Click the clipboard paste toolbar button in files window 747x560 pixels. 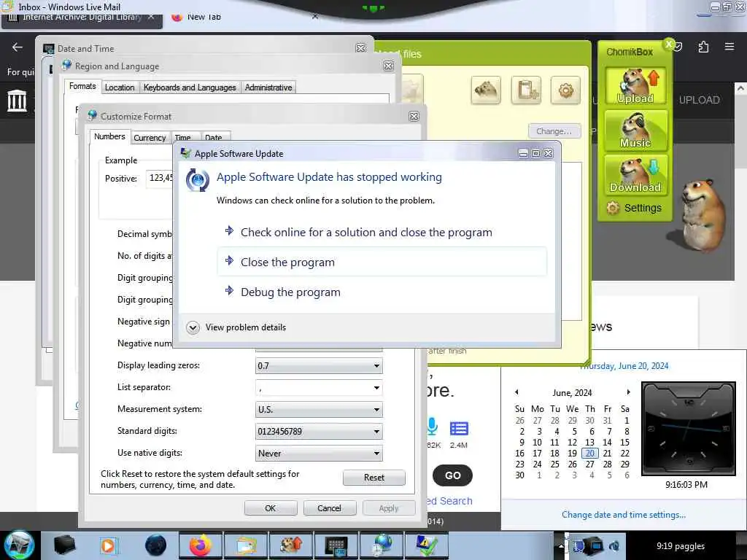526,90
